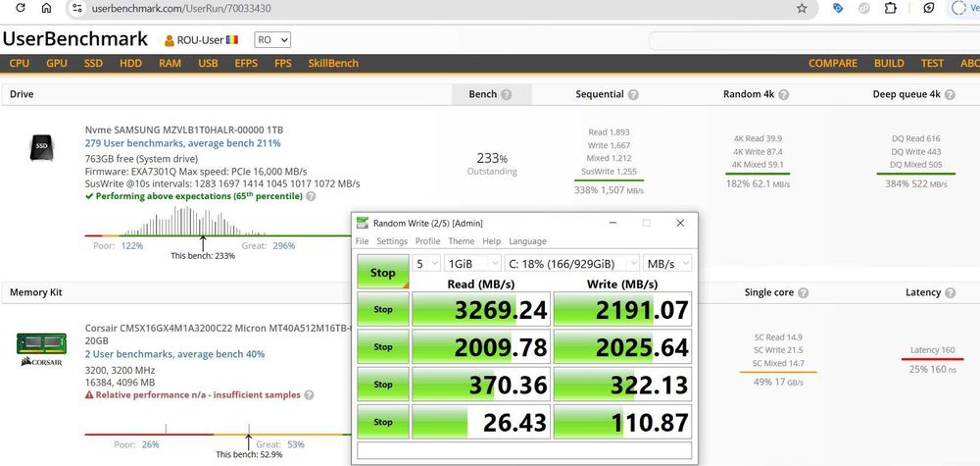Open help icon beside Performing above expectations

click(311, 196)
